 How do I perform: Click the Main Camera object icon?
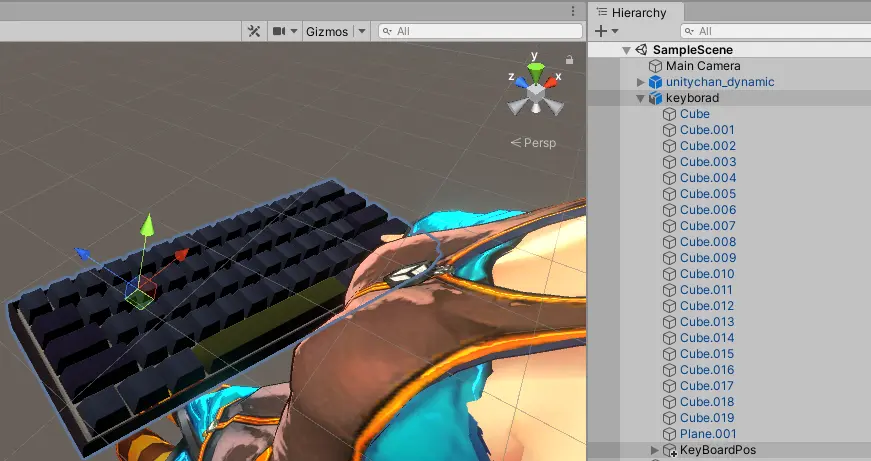pyautogui.click(x=655, y=66)
